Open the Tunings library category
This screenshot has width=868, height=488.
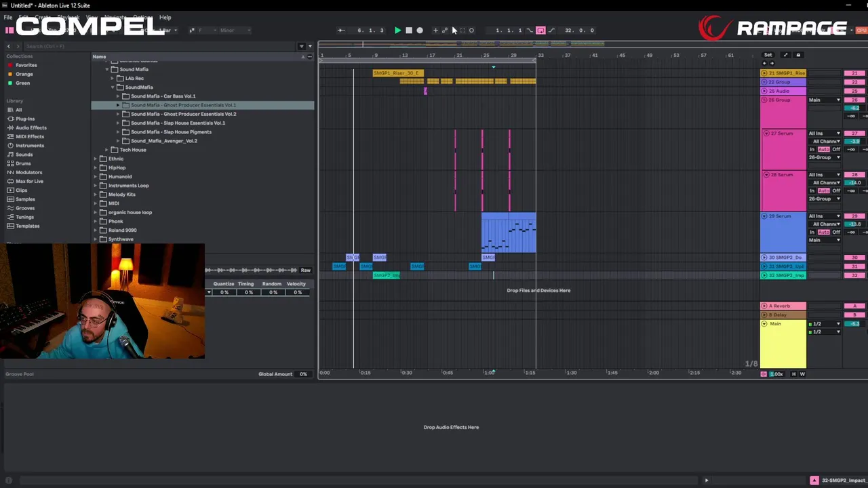tap(24, 217)
